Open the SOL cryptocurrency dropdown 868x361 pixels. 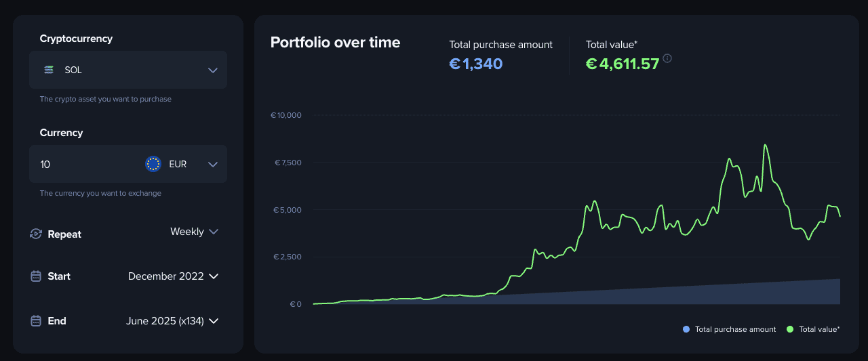coord(128,70)
